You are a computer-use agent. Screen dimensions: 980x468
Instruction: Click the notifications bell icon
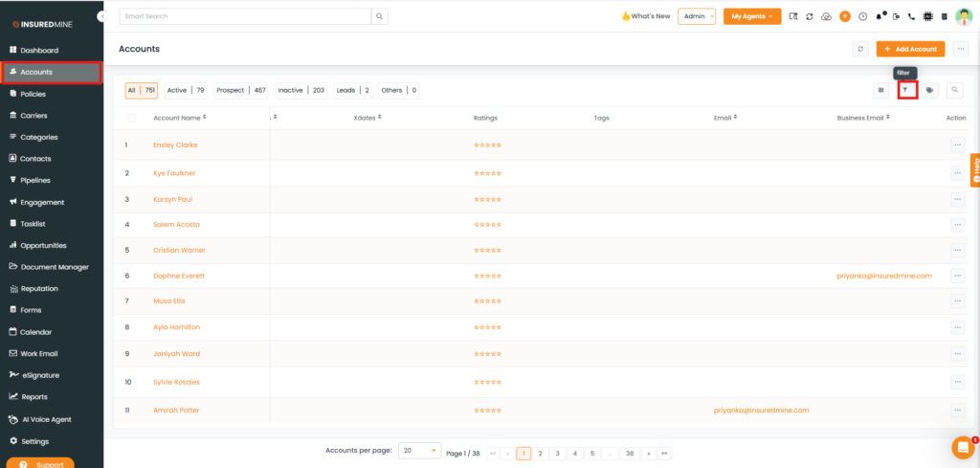click(879, 16)
